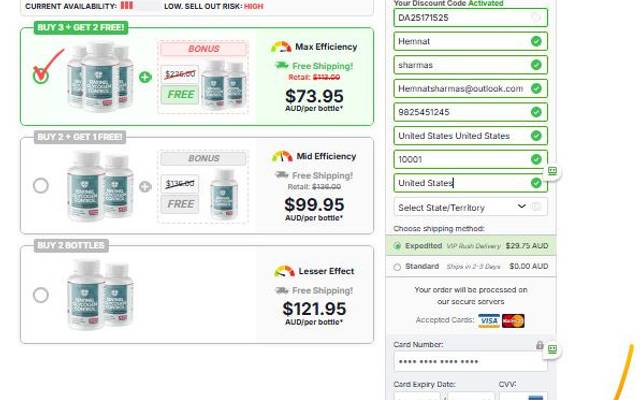
Task: Click the $99.95 price text
Action: (x=314, y=204)
